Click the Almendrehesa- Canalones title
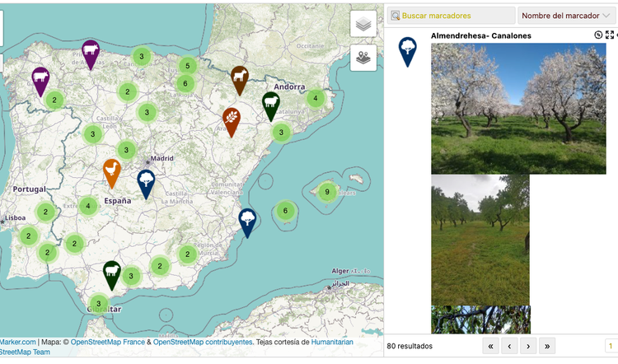This screenshot has width=618, height=364. click(481, 35)
